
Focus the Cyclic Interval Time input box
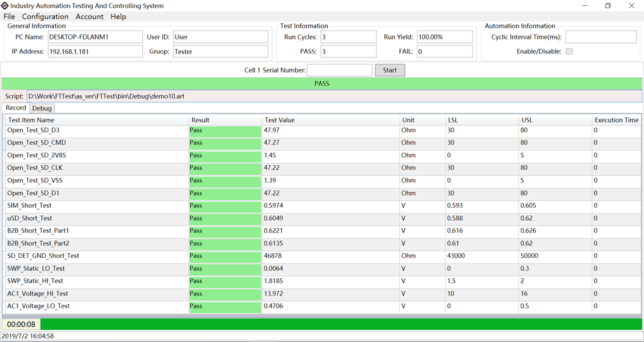click(x=600, y=37)
